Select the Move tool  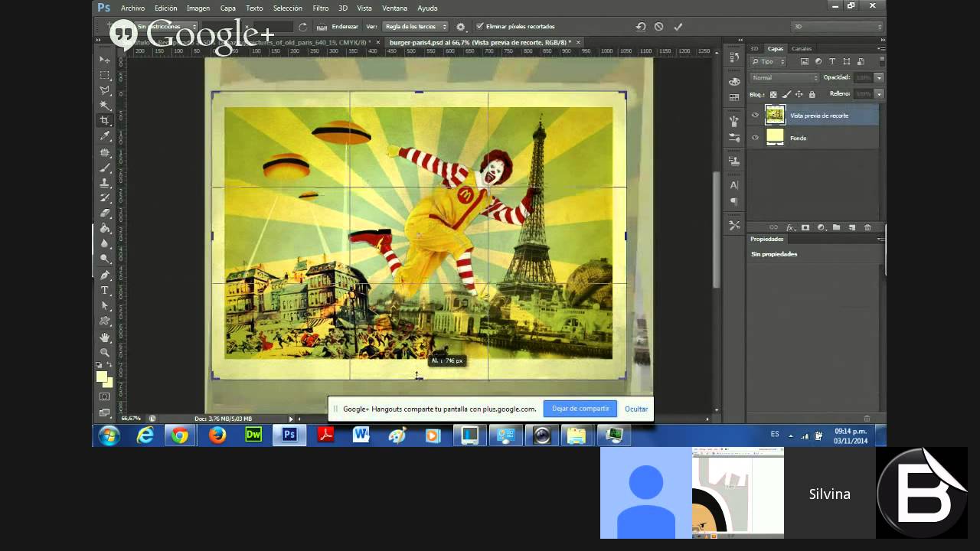pyautogui.click(x=105, y=59)
